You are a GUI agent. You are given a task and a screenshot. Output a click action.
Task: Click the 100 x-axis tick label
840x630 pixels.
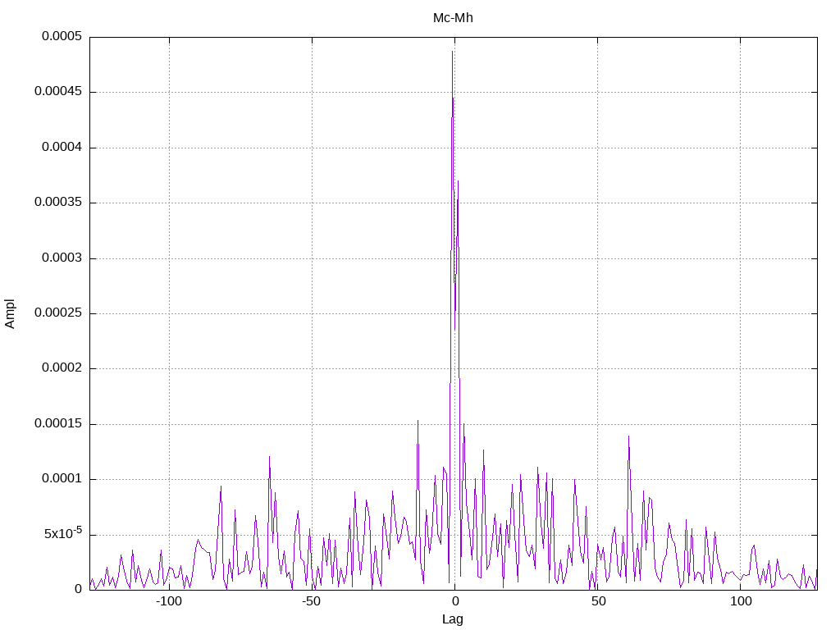point(741,601)
